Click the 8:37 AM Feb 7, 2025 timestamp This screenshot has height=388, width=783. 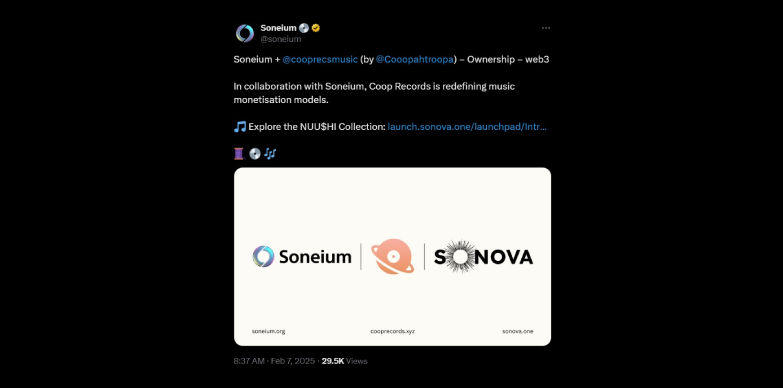[x=274, y=361]
